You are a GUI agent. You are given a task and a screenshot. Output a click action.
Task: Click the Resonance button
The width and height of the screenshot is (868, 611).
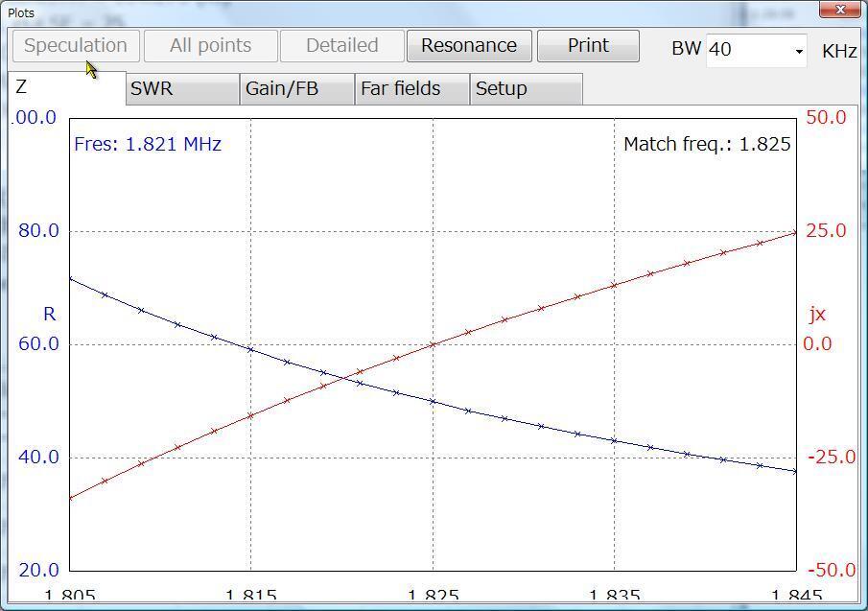click(x=469, y=45)
